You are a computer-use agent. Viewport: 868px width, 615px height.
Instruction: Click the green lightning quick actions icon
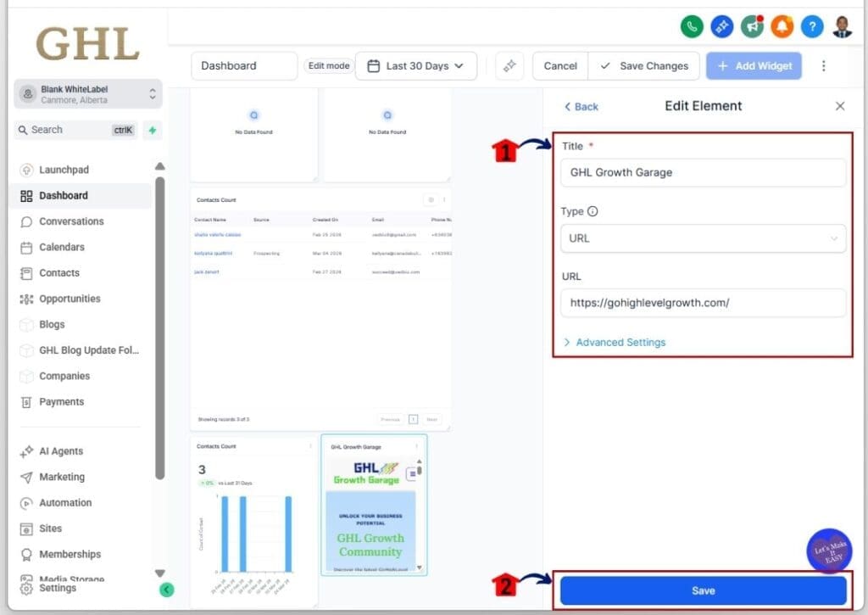pyautogui.click(x=153, y=130)
